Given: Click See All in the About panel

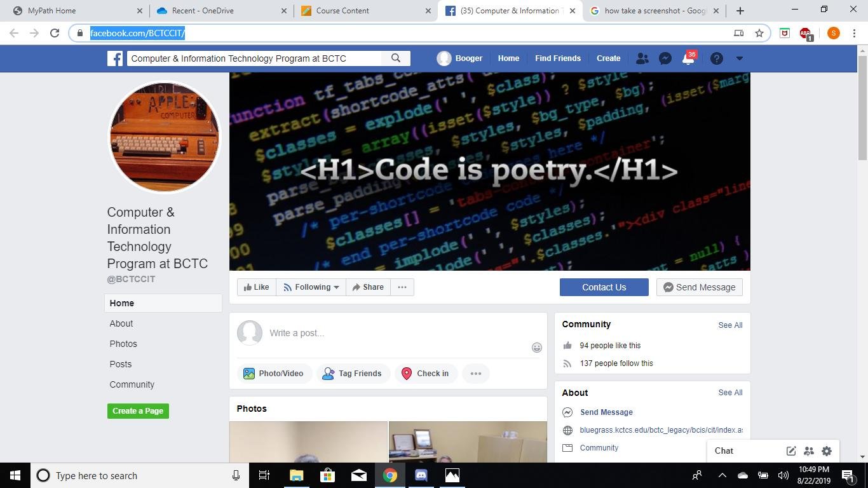Looking at the screenshot, I should [x=730, y=393].
